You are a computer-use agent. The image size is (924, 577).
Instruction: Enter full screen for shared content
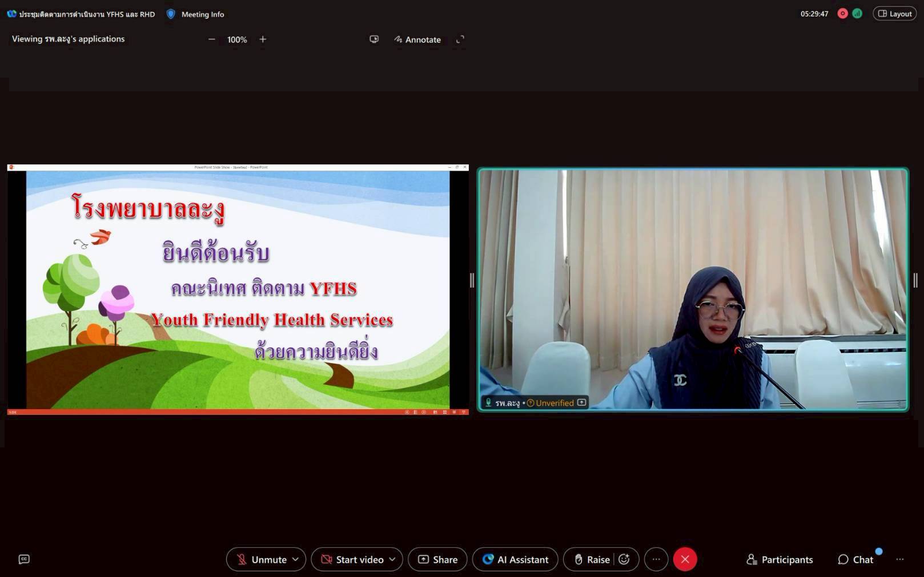tap(460, 39)
